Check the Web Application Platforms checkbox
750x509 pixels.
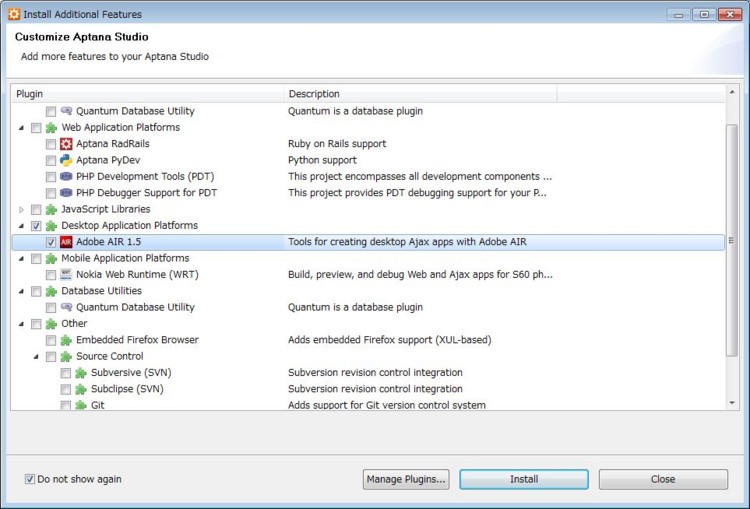pos(36,128)
